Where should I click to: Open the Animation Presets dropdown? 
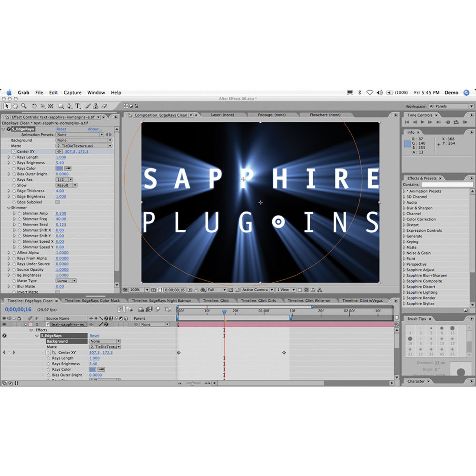click(80, 135)
